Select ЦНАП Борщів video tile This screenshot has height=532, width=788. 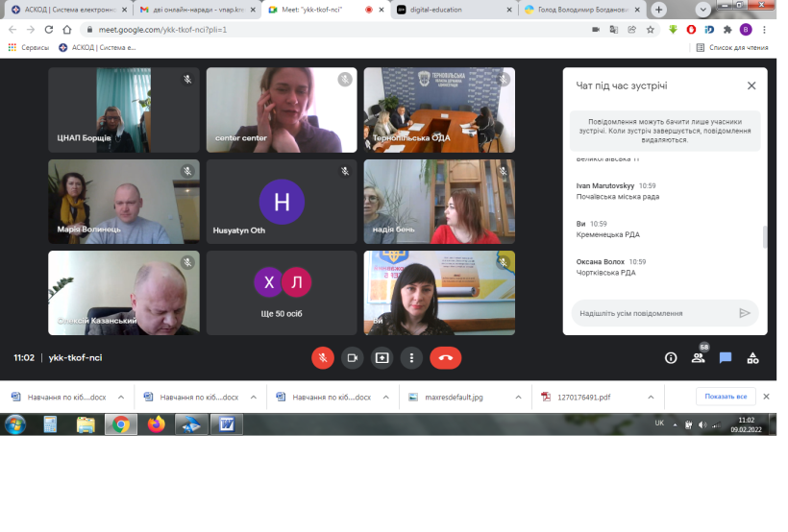point(124,110)
